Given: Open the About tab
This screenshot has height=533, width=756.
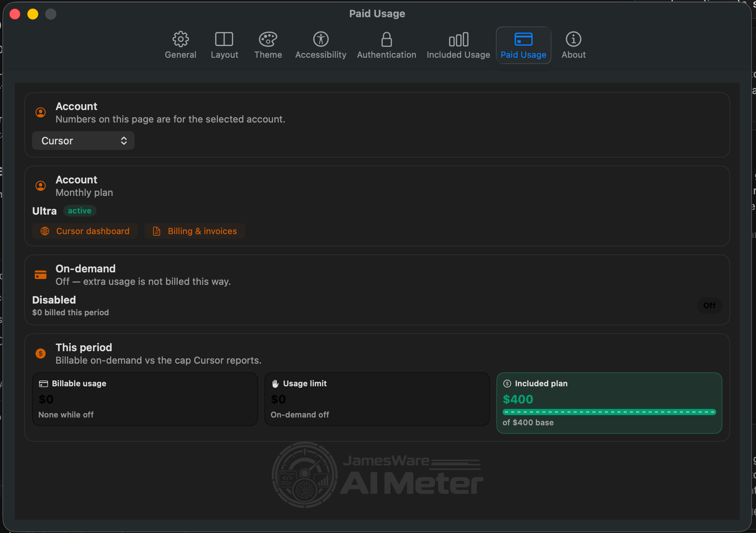Looking at the screenshot, I should coord(573,45).
